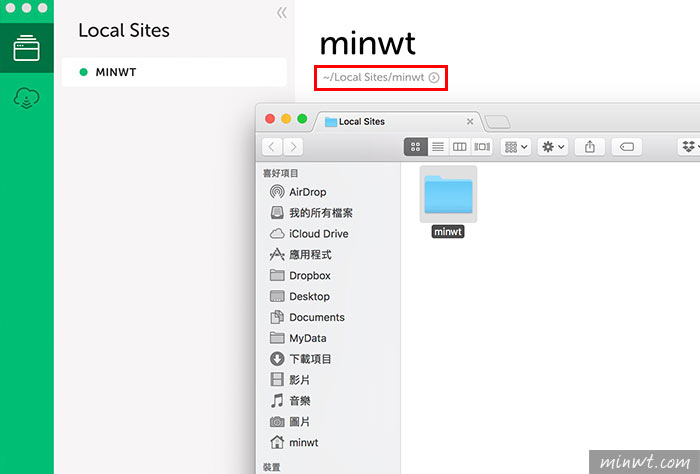
Task: Select 音樂 in Finder sidebar
Action: pyautogui.click(x=290, y=401)
